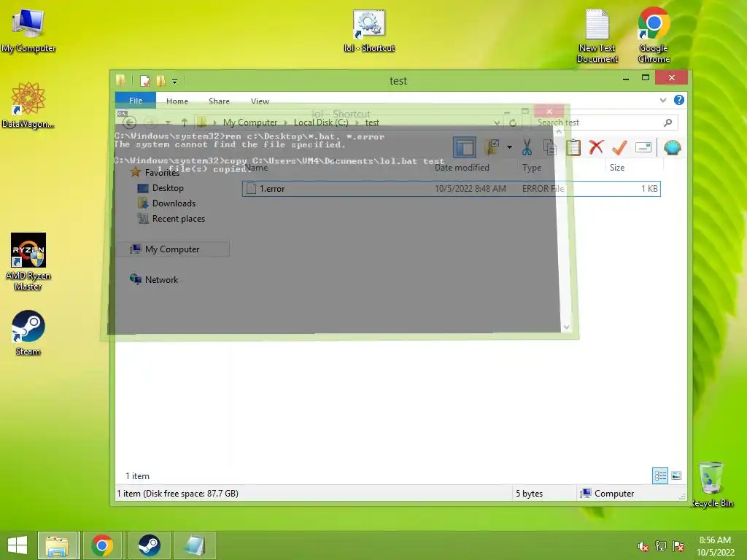Screen dimensions: 747x560
Task: Click the envelope toolbar icon
Action: click(643, 147)
